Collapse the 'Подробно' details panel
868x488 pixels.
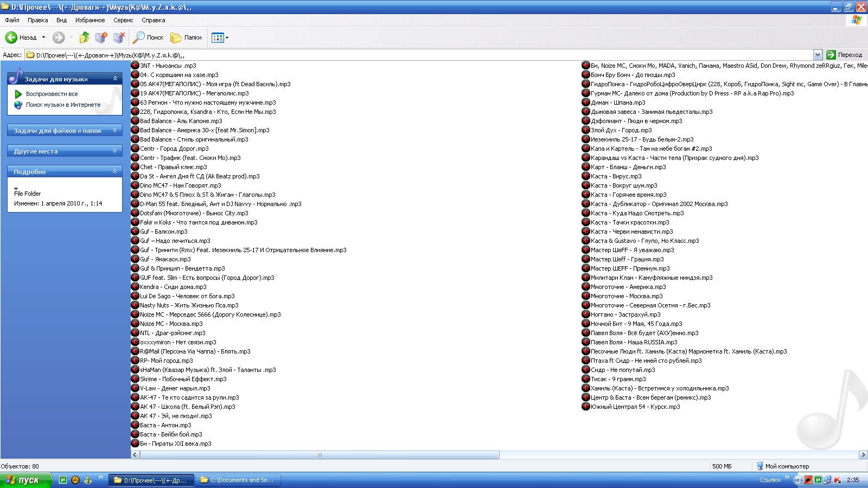(x=114, y=171)
